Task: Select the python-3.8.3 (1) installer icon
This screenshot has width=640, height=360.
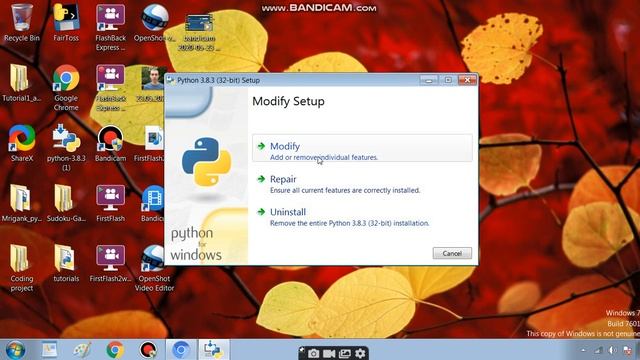Action: [x=66, y=147]
